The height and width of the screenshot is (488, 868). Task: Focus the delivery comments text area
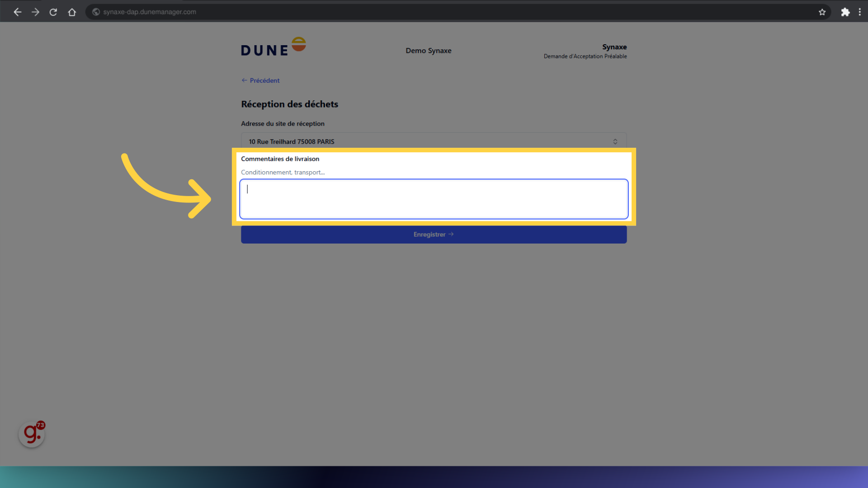tap(433, 199)
